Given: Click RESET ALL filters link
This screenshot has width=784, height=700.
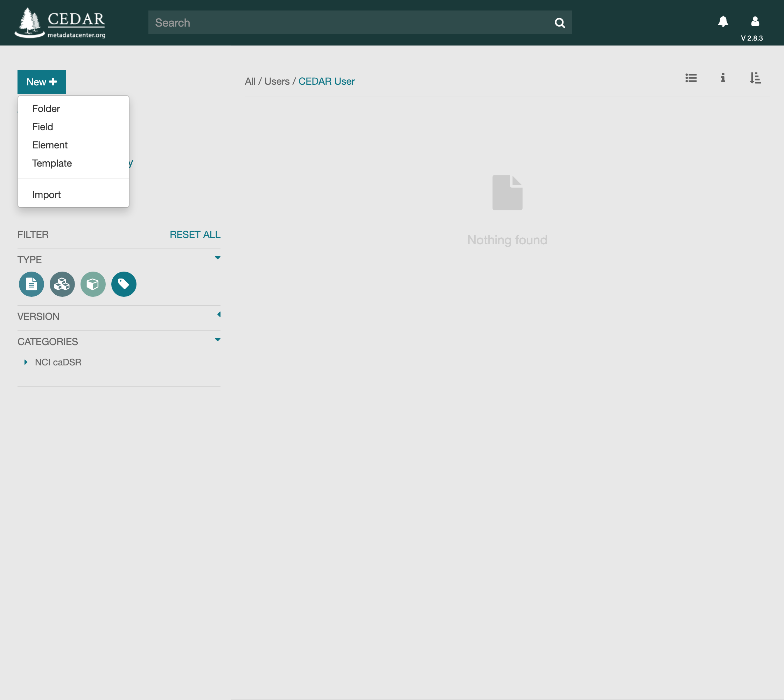Looking at the screenshot, I should coord(195,234).
